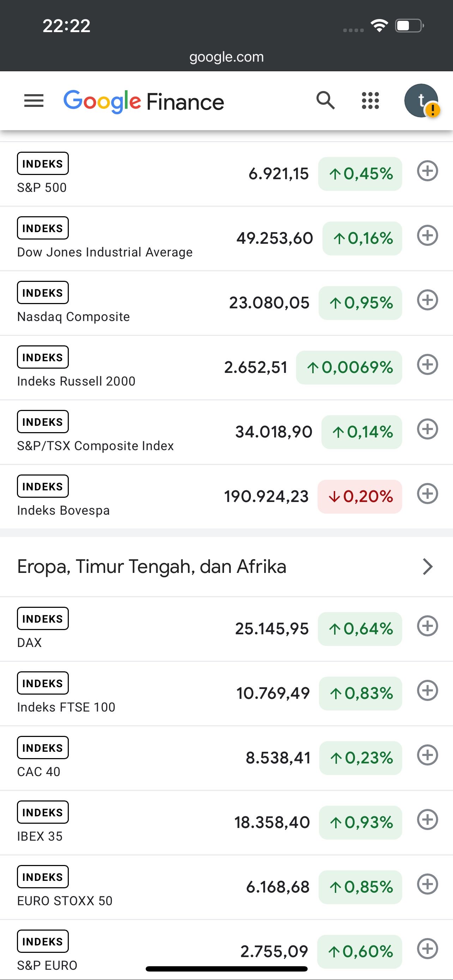Open the Google apps grid
The height and width of the screenshot is (980, 453).
(x=370, y=101)
